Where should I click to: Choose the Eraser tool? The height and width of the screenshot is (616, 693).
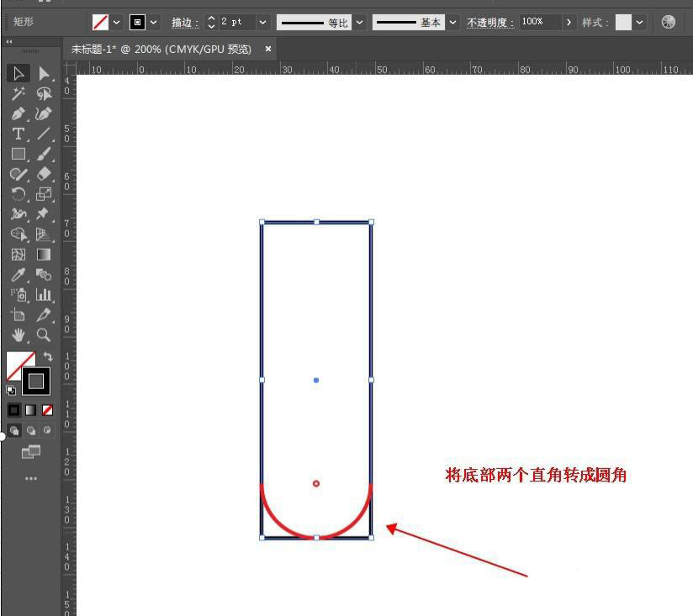(44, 174)
